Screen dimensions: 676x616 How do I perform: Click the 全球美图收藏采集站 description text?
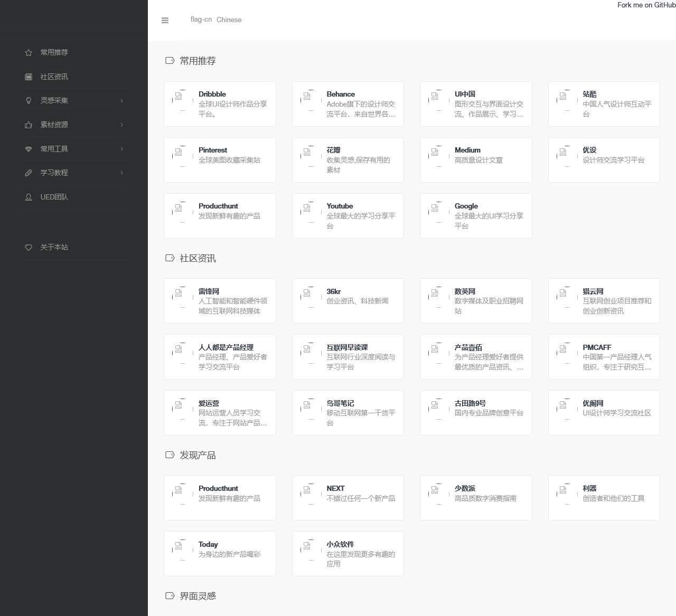point(229,160)
